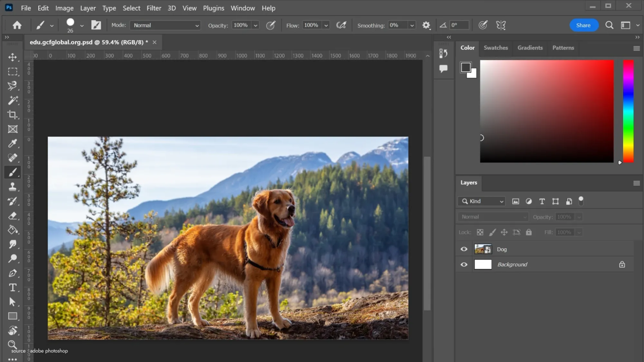Select the Rectangular Marquee tool

point(13,71)
